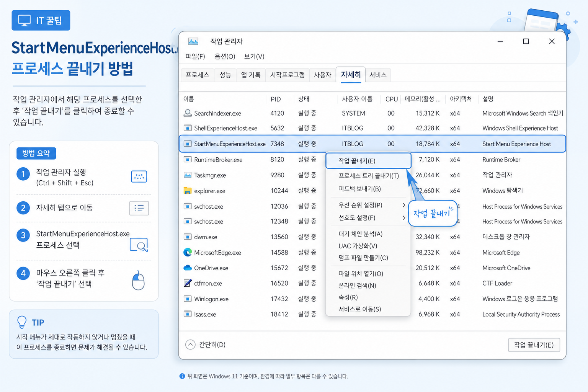Sort by the 상태 column header

click(x=304, y=99)
